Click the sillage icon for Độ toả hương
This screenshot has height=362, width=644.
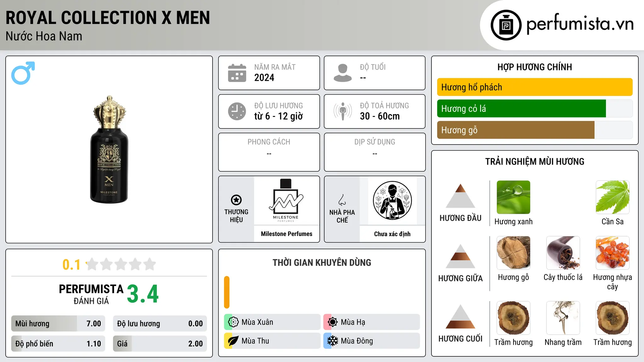(342, 111)
